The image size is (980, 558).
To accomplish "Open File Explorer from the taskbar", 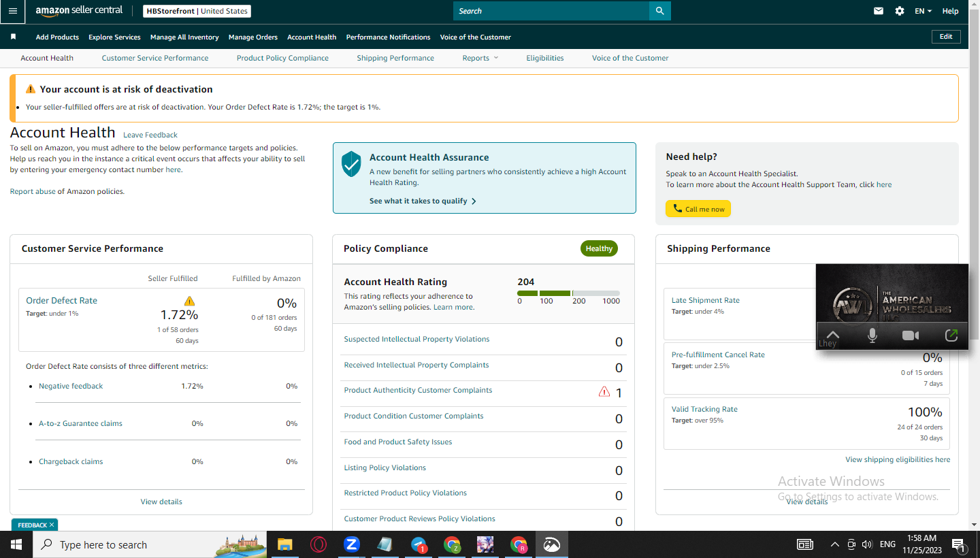I will pyautogui.click(x=284, y=544).
